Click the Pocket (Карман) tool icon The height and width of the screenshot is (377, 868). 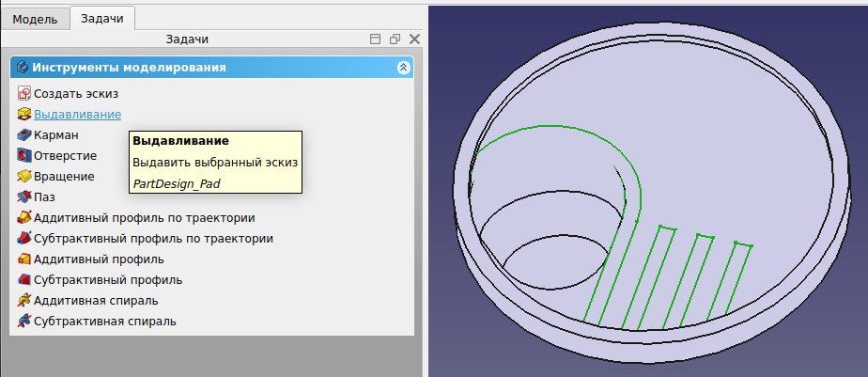[23, 134]
